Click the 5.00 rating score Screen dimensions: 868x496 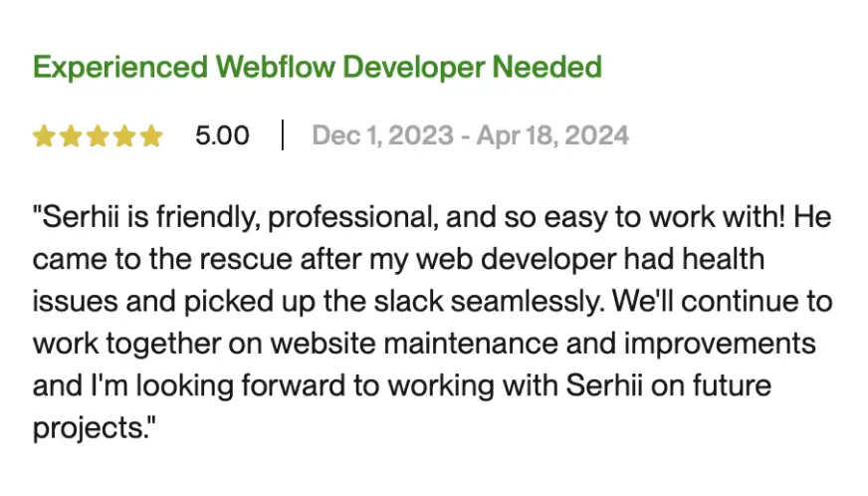[x=222, y=135]
